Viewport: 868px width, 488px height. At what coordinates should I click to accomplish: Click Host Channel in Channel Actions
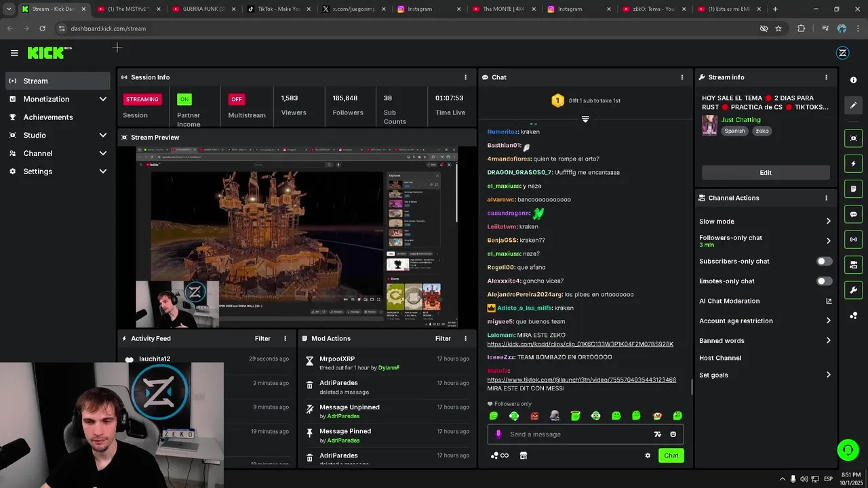(720, 358)
